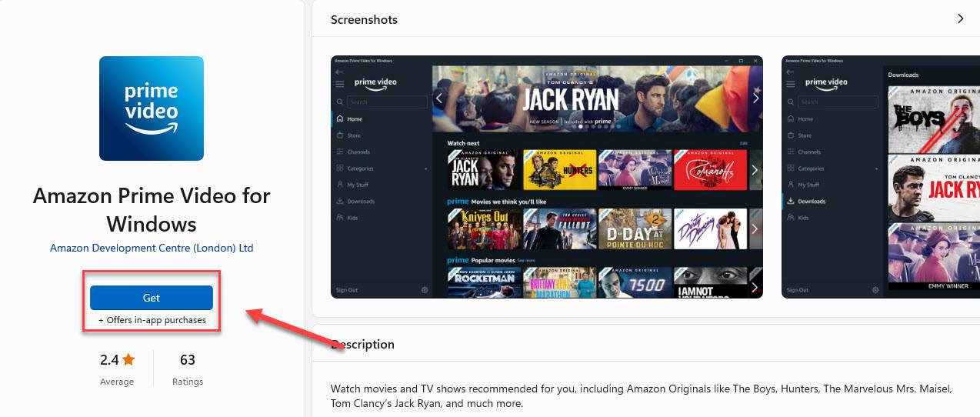The width and height of the screenshot is (980, 417).
Task: Click Sign Out in the first screenshot
Action: (x=347, y=290)
